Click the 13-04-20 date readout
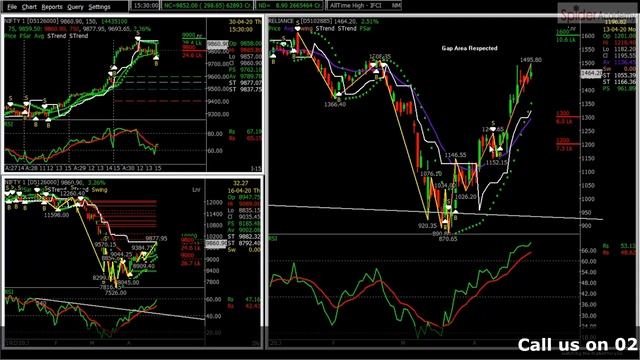 [619, 29]
